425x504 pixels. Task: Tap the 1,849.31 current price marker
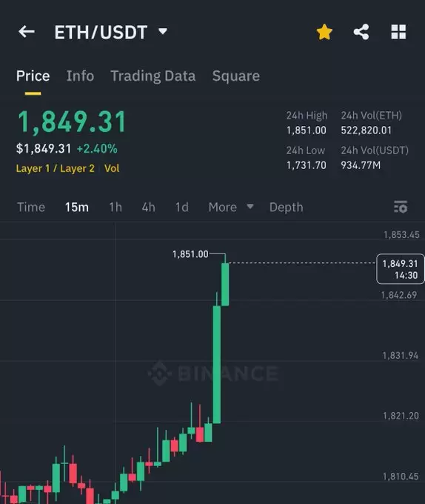400,269
